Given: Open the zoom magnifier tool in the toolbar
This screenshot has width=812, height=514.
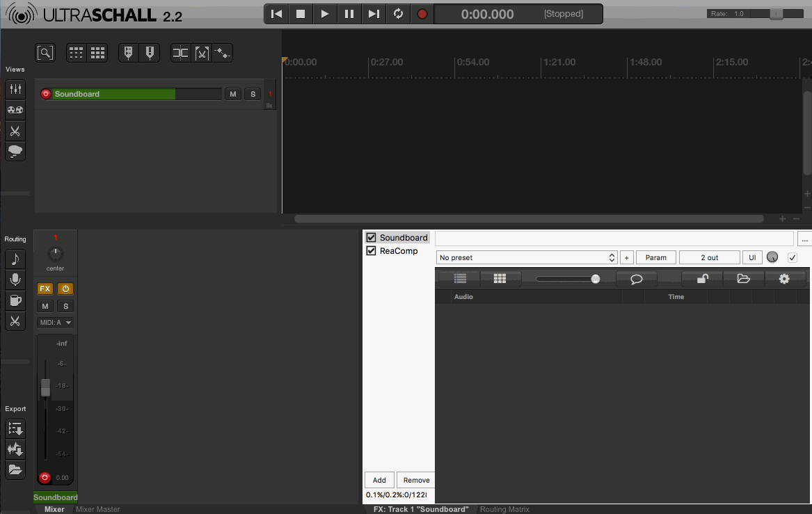Looking at the screenshot, I should click(45, 53).
